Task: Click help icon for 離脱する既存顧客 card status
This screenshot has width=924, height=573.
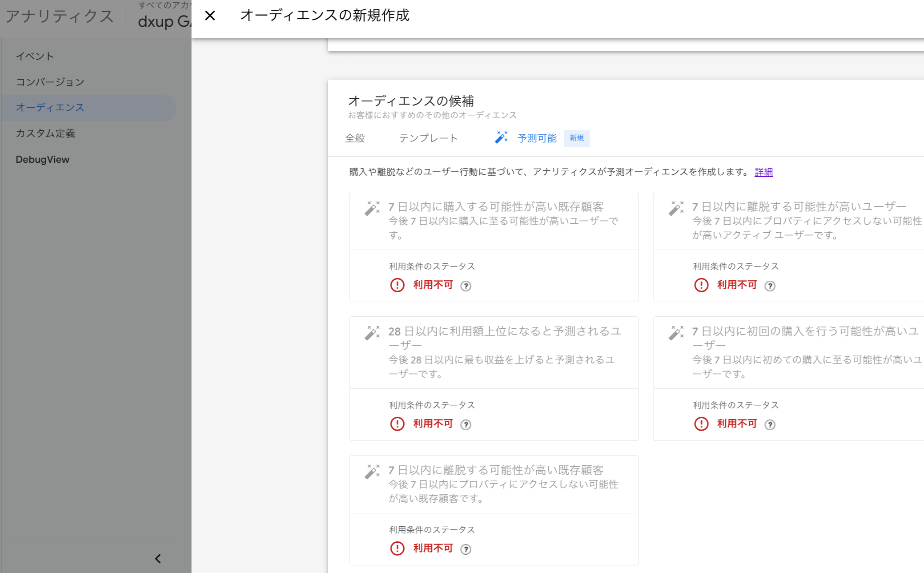Action: coord(466,549)
